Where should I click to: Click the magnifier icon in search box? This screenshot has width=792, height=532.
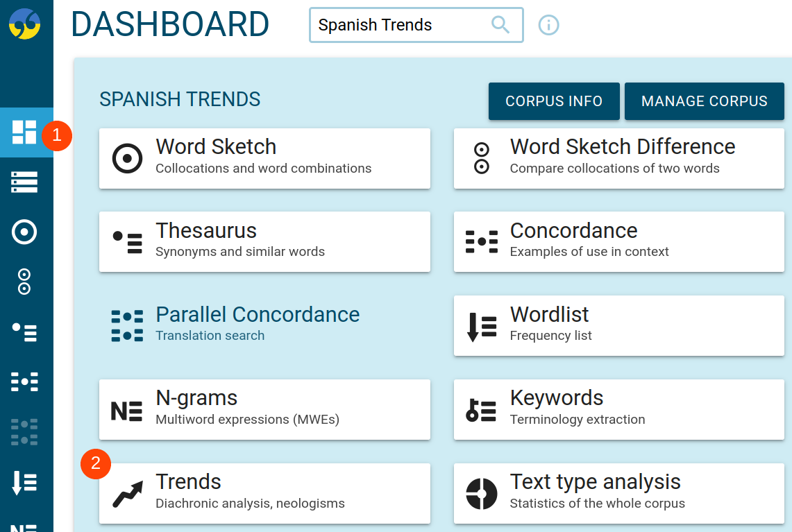(500, 24)
